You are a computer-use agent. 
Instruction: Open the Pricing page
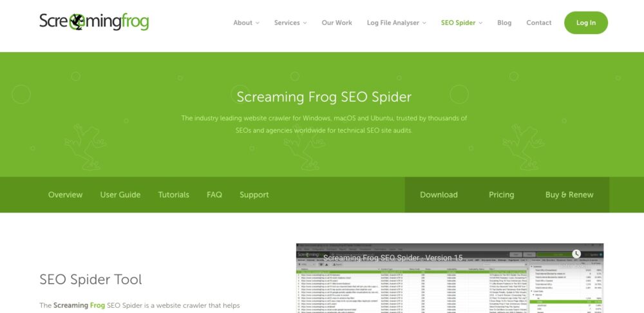(502, 194)
